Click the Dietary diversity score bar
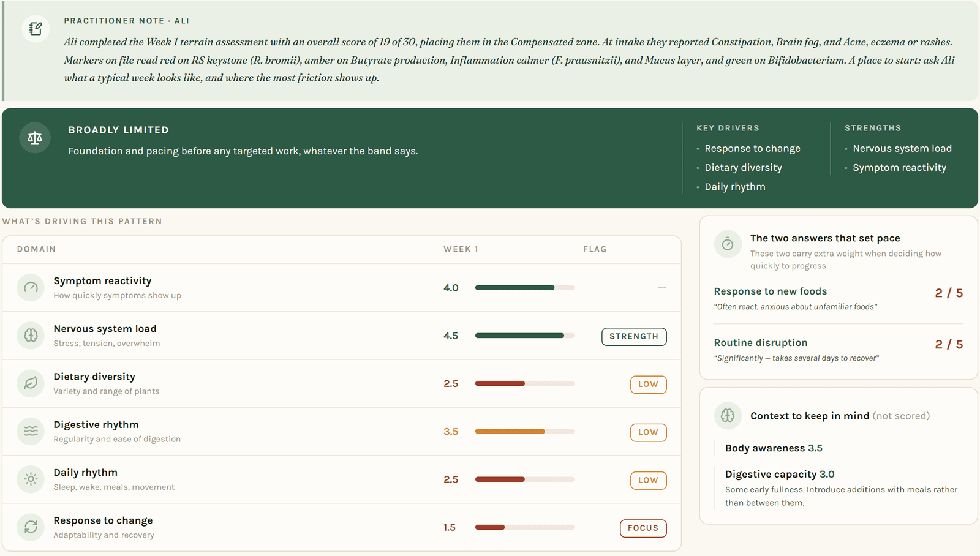 [x=525, y=383]
